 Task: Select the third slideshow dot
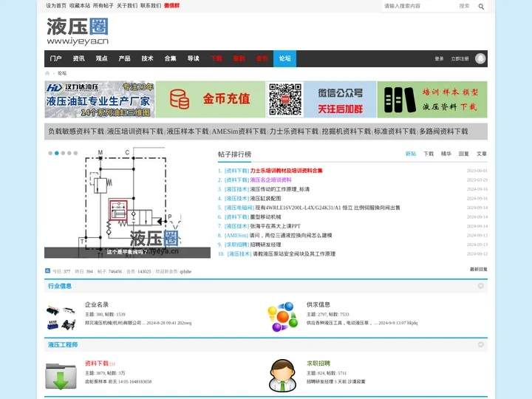click(63, 153)
